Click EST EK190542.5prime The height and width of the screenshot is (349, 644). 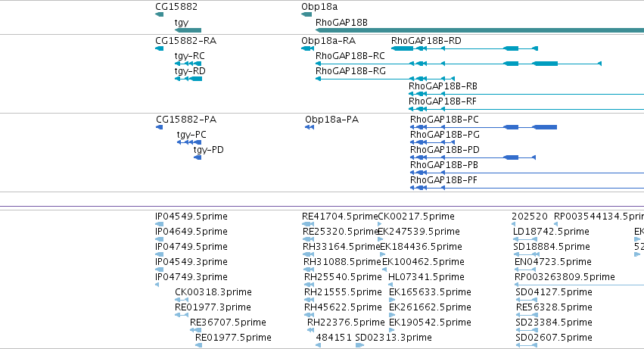coord(430,323)
